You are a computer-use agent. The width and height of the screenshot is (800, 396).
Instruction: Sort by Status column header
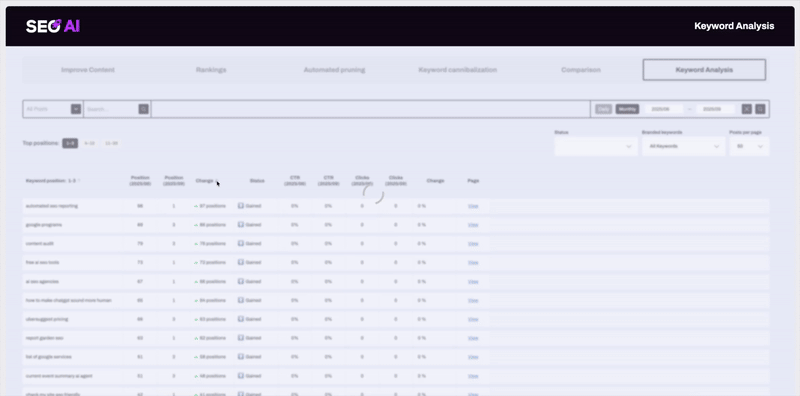pos(257,181)
